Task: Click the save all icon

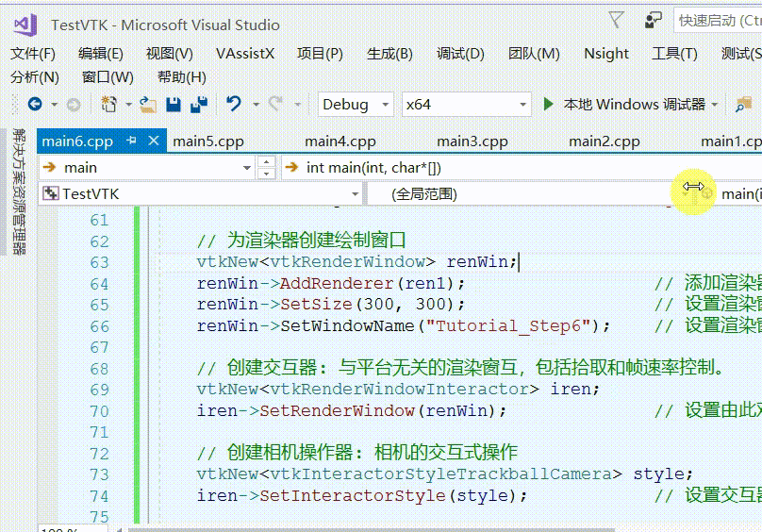Action: 198,104
